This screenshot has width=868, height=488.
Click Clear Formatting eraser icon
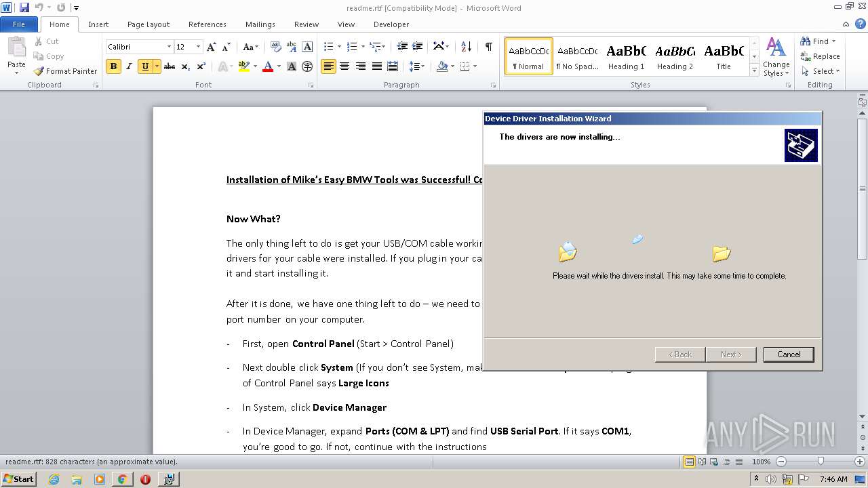tap(275, 47)
